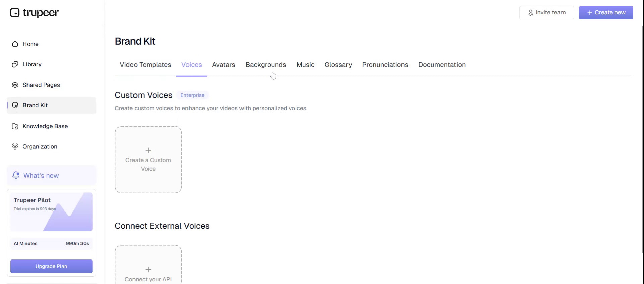Select the Voices tab

(x=192, y=65)
